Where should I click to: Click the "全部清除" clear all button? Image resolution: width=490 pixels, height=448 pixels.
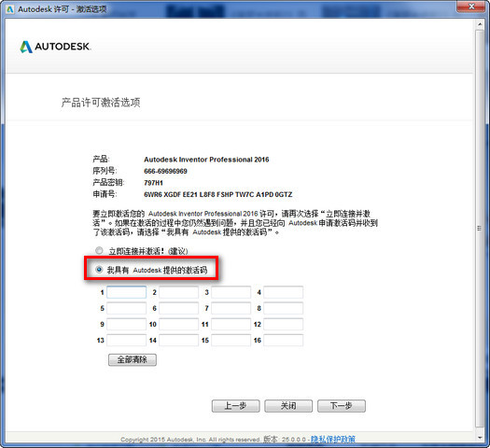(x=133, y=359)
